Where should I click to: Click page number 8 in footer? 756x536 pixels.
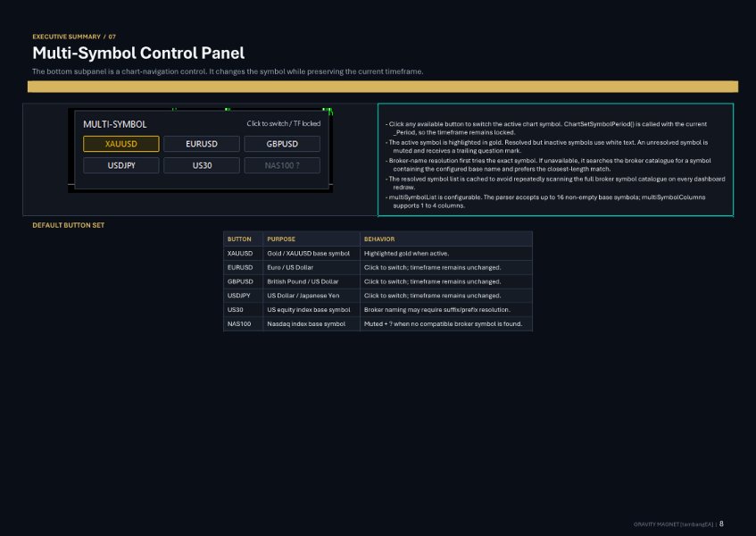tap(721, 523)
